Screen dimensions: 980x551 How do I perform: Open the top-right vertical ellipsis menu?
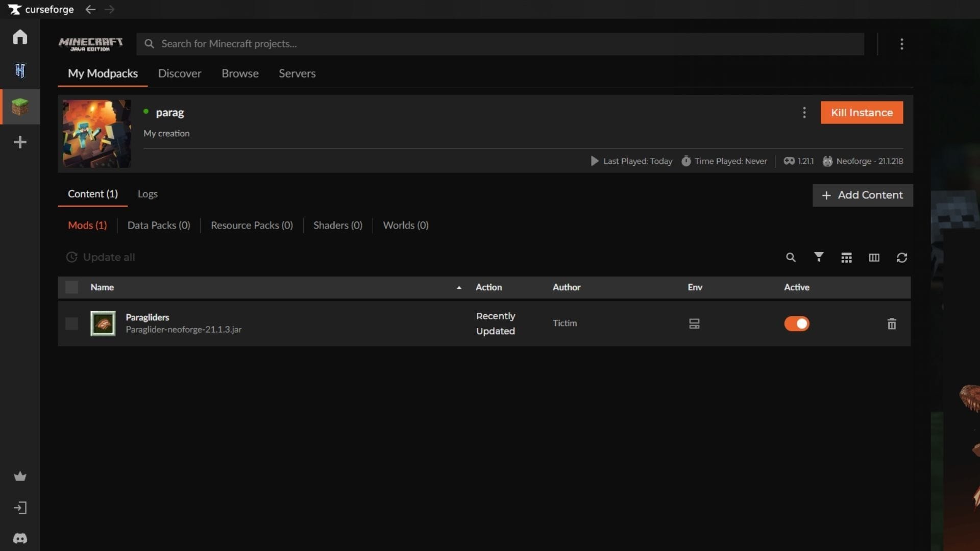(902, 44)
